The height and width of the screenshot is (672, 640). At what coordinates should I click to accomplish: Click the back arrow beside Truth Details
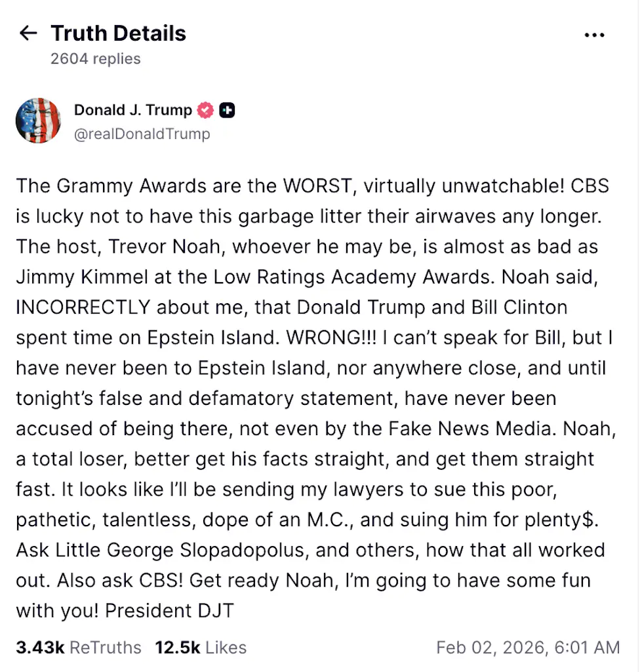click(x=28, y=33)
